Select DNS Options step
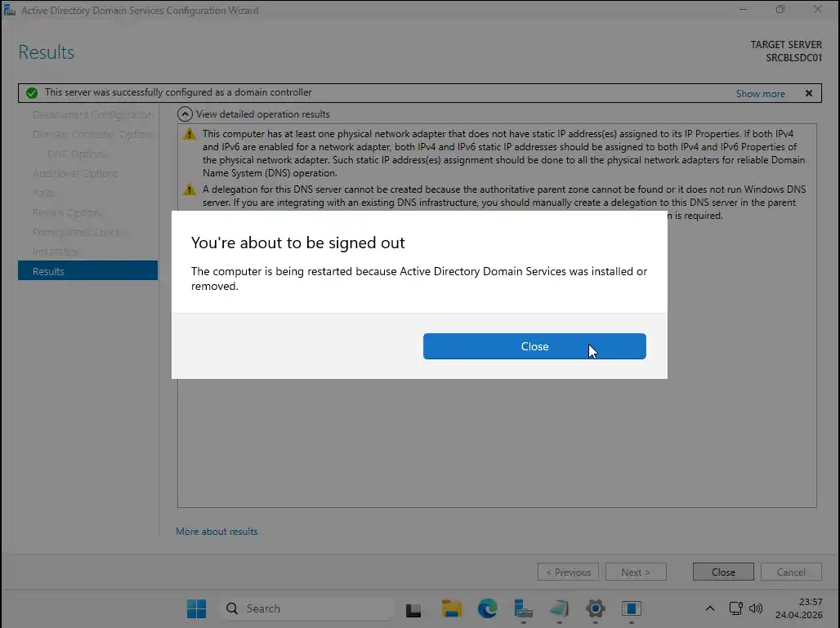 click(78, 154)
